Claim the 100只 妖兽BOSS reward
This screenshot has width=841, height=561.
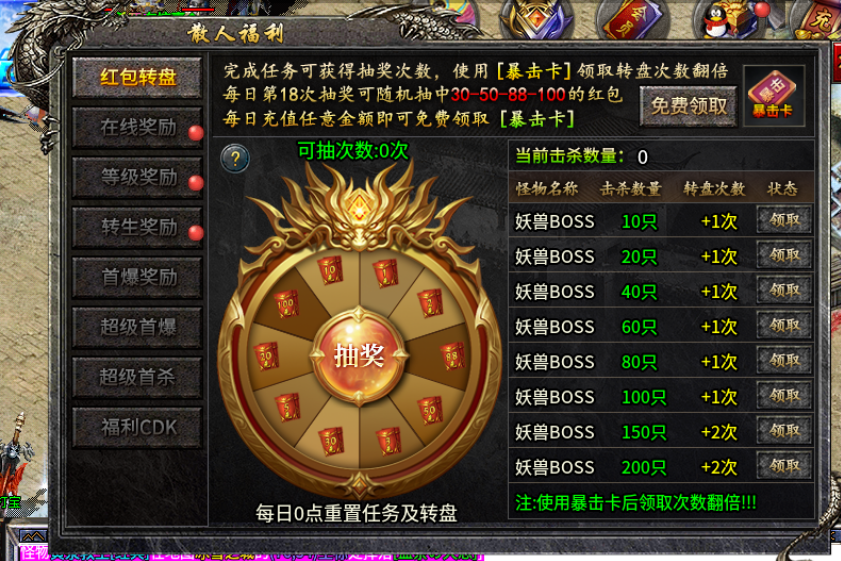coord(784,396)
